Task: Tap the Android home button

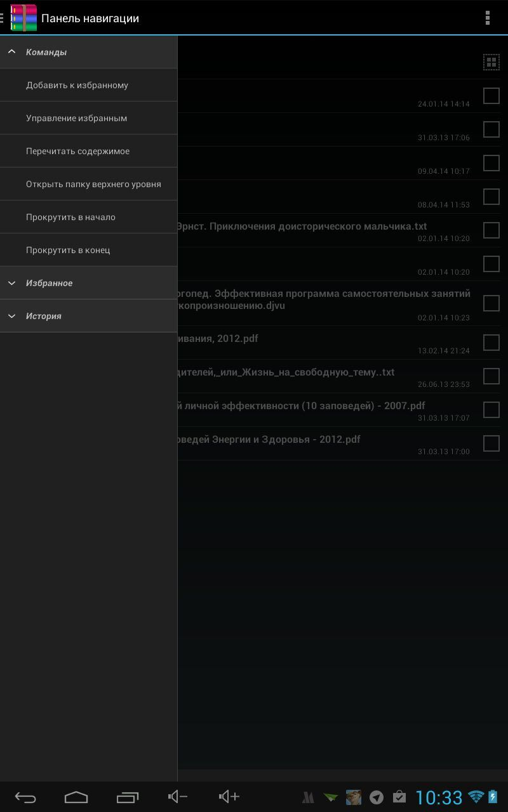Action: click(x=76, y=797)
